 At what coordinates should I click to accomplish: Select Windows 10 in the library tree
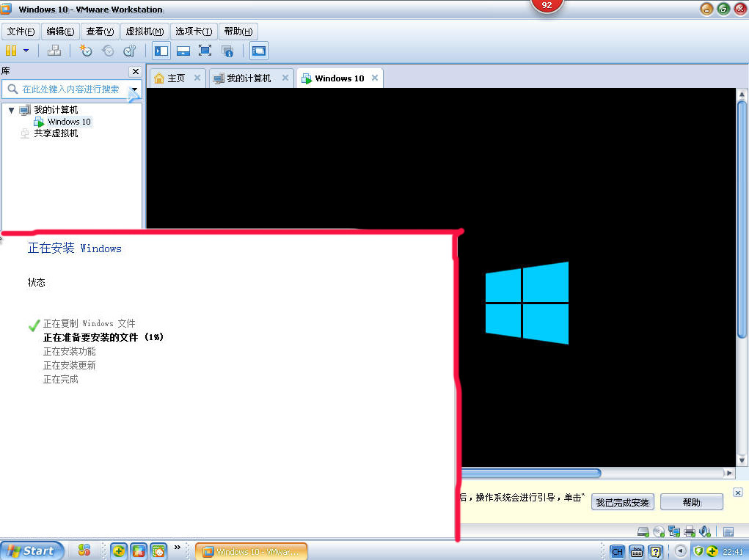click(69, 122)
